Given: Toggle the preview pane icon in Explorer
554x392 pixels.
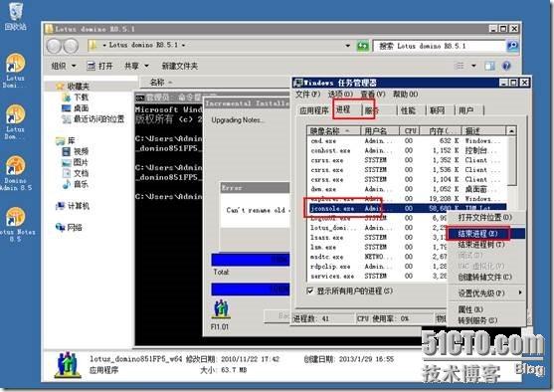Looking at the screenshot, I should [489, 66].
